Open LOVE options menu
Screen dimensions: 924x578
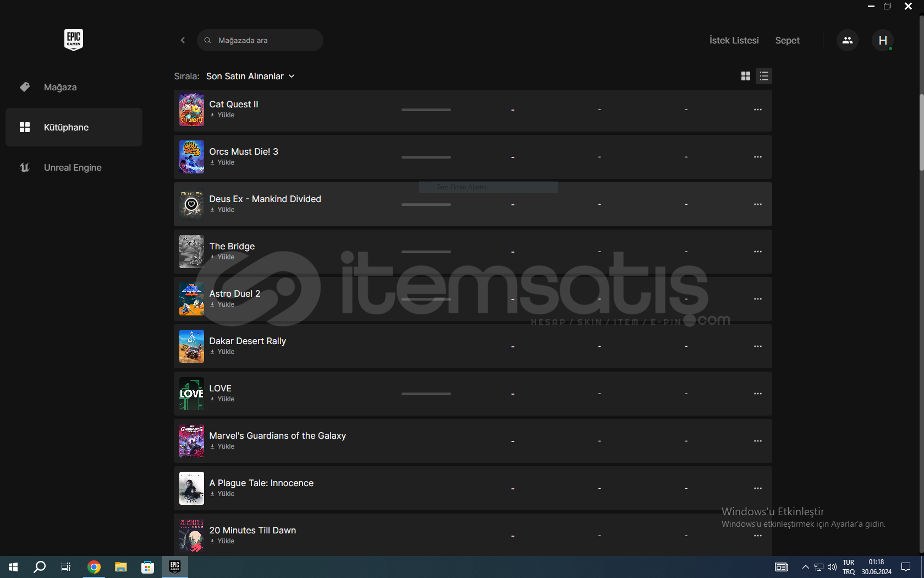click(x=757, y=394)
